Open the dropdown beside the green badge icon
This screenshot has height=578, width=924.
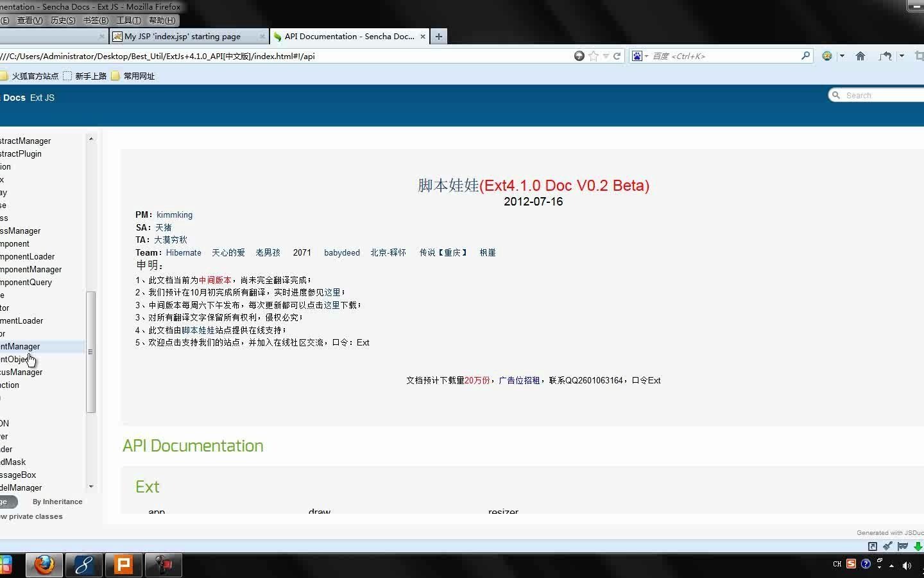point(842,56)
